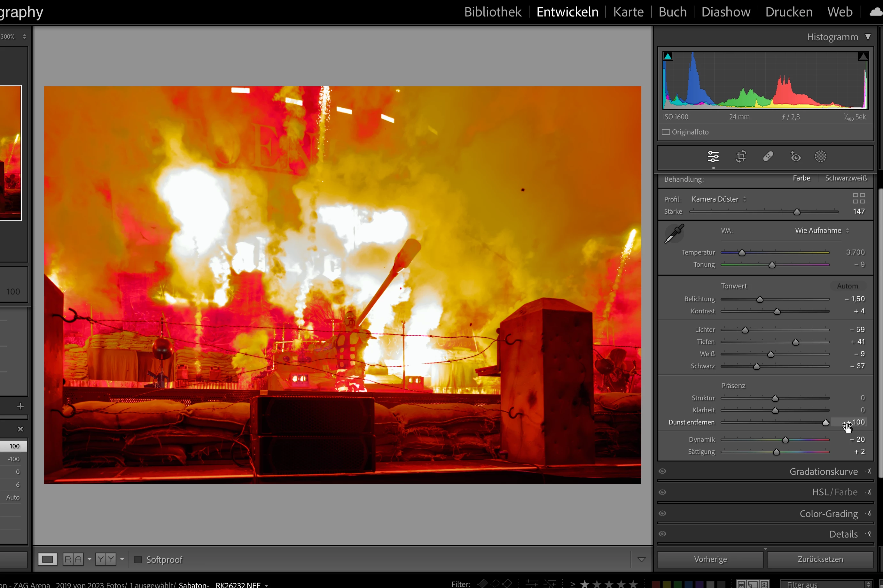Toggle shadow clipping indicator in histogram
883x588 pixels.
[668, 56]
